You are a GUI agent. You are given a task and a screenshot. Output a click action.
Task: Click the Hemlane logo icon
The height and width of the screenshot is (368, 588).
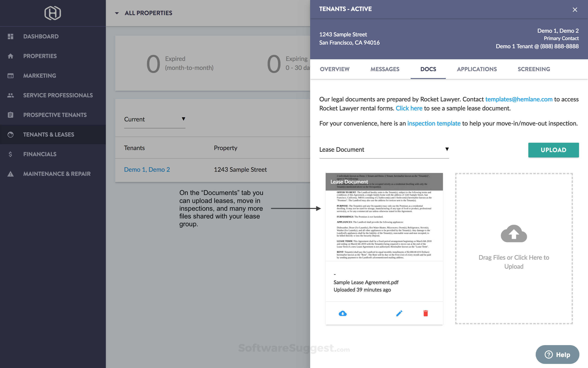53,13
